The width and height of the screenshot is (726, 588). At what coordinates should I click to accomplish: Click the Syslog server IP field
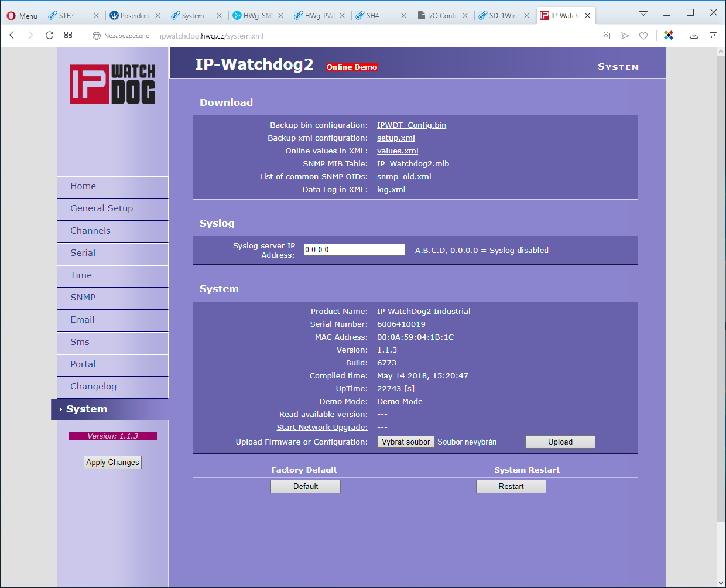(x=354, y=250)
